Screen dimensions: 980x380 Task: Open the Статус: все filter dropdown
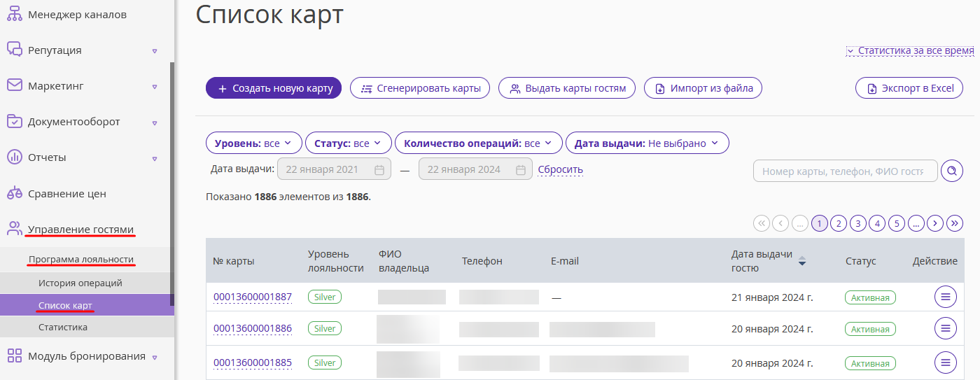(348, 143)
